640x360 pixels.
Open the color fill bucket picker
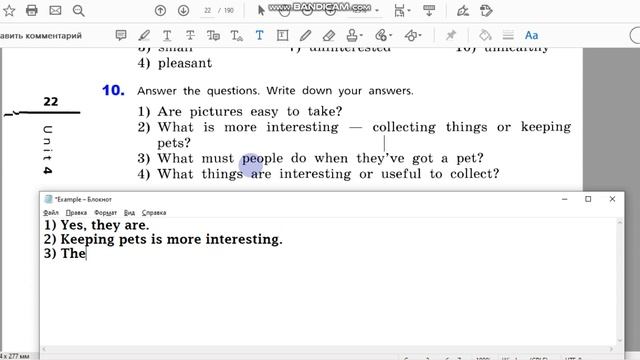click(485, 36)
